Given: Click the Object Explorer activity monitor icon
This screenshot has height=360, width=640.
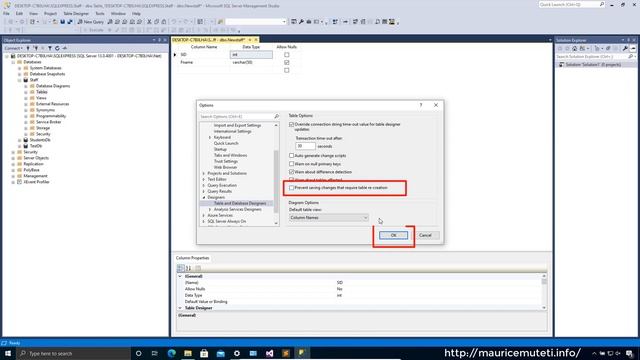Looking at the screenshot, I should point(64,48).
